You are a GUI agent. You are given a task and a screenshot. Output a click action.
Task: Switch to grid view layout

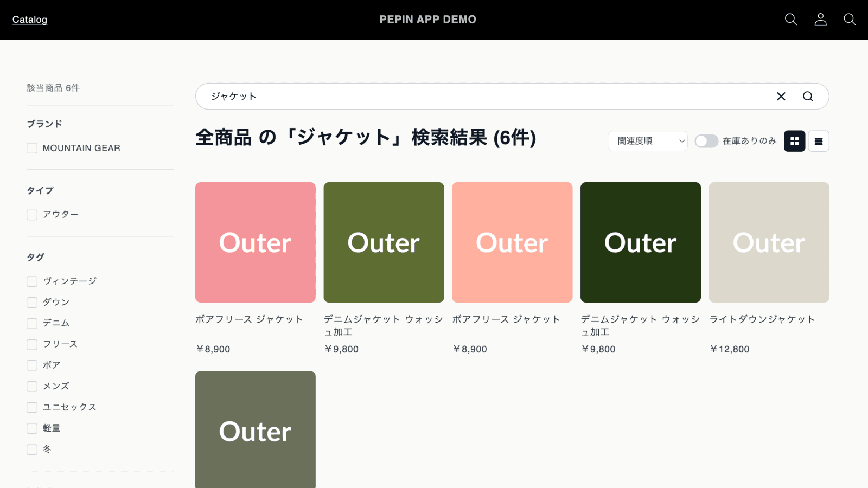coord(794,141)
